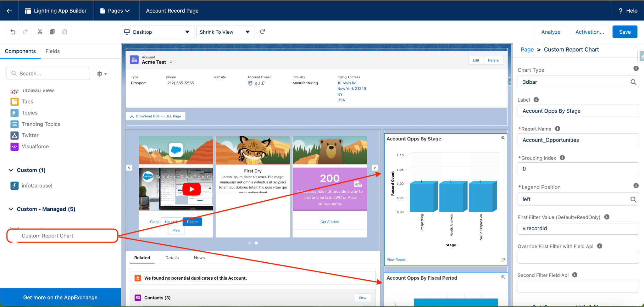The height and width of the screenshot is (307, 644).
Task: Click the Get Started link
Action: [330, 222]
